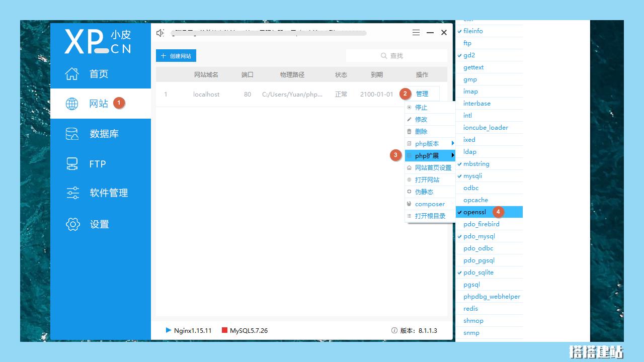Screen dimensions: 644x362
Task: Open the 首页 home page in sidebar
Action: [91, 73]
